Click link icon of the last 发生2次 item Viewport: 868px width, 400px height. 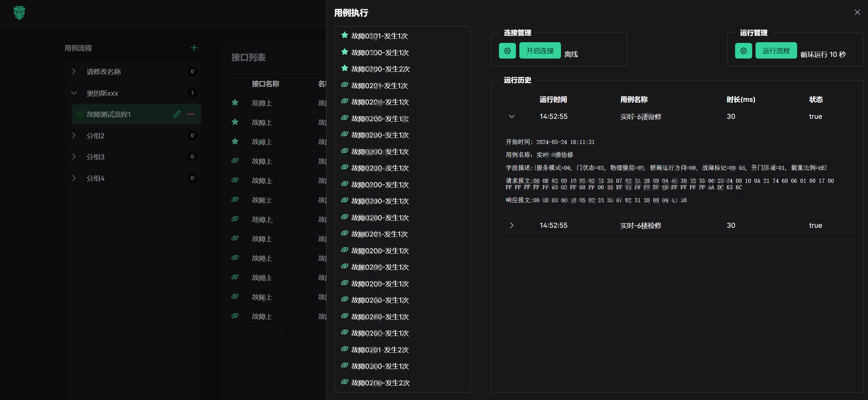(345, 382)
